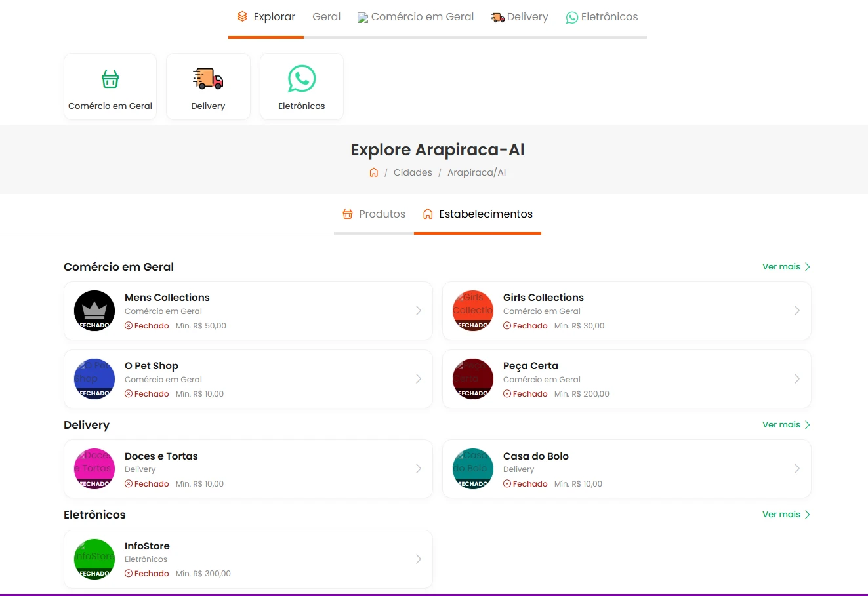Open the Delivery top tab
The image size is (868, 596).
tap(520, 18)
